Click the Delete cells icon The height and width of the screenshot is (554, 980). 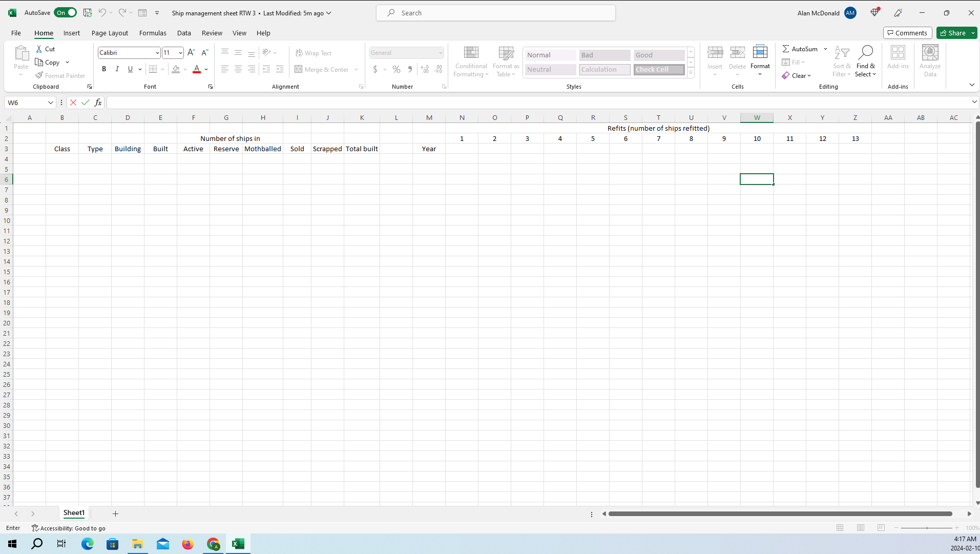pos(737,53)
